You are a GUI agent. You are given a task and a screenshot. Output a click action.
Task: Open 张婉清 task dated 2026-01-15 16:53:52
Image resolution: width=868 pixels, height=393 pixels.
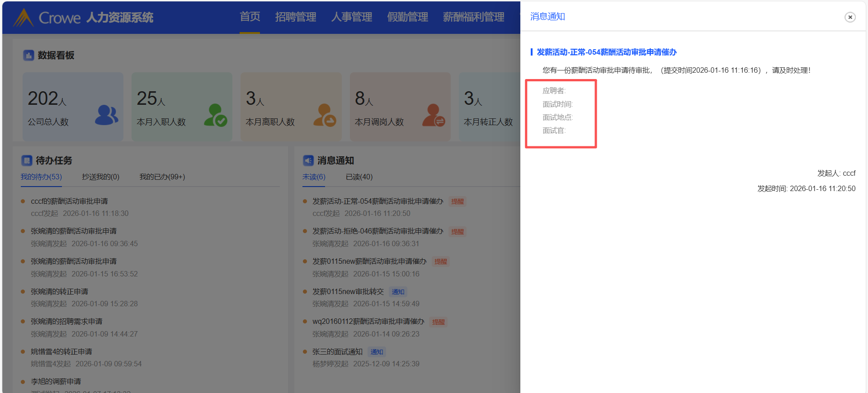tap(74, 262)
